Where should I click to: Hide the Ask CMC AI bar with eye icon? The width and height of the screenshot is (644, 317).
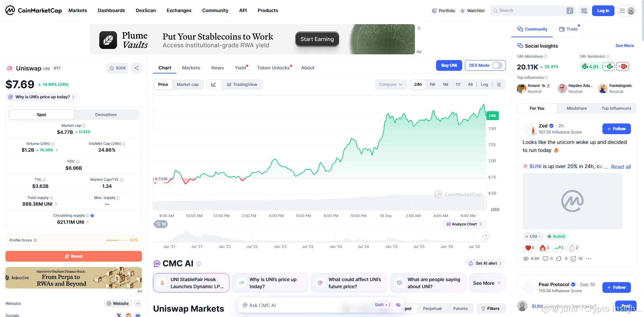(398, 305)
